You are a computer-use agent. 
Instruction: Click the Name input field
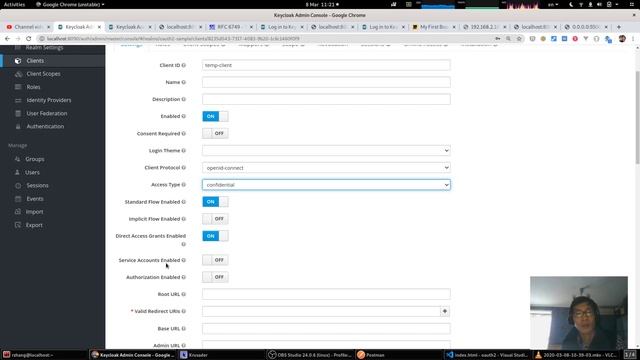click(x=326, y=82)
